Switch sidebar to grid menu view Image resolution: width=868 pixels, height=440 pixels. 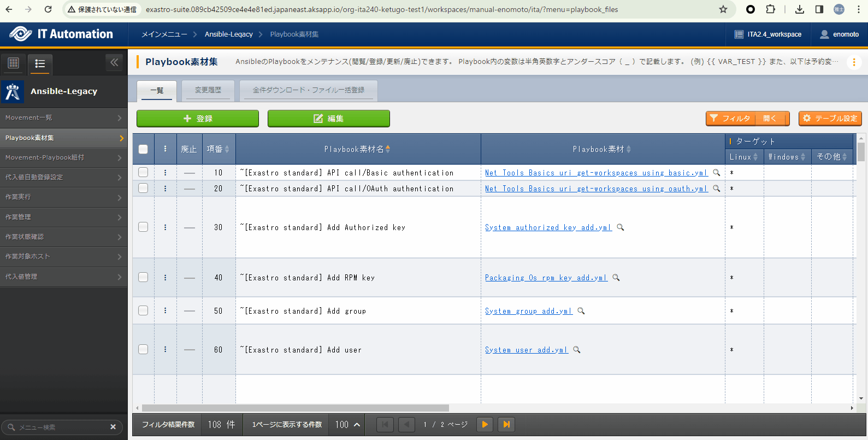[14, 63]
